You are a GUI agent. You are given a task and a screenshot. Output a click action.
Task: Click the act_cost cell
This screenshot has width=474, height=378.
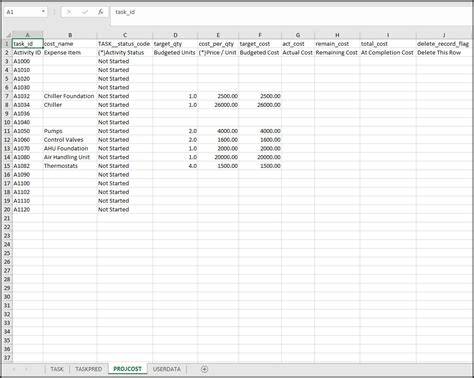tap(298, 44)
